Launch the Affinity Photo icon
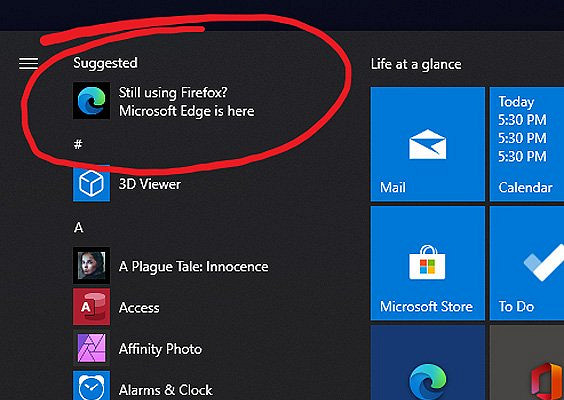The height and width of the screenshot is (400, 564). (x=91, y=348)
